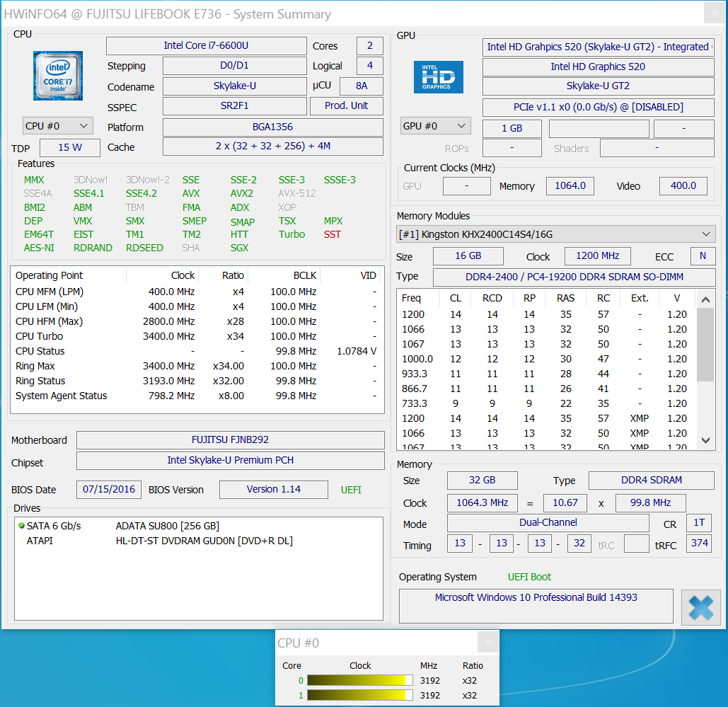Click the BIOS Version 1.14 field

tap(274, 490)
